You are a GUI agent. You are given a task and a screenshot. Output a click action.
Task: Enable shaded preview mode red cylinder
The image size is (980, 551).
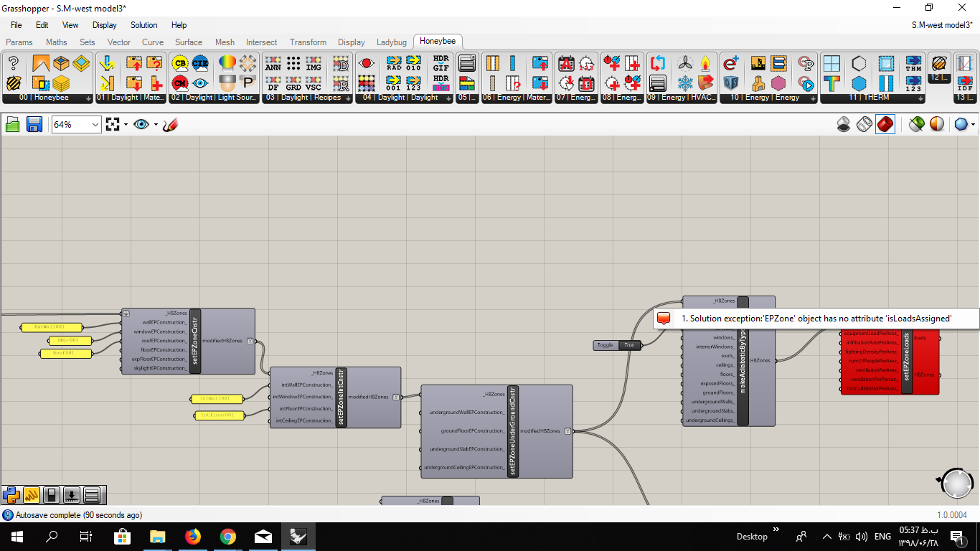pos(885,124)
